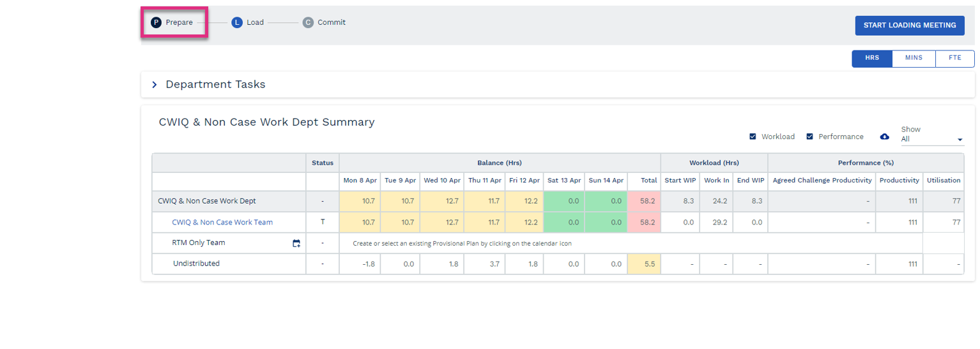Screen dimensions: 980x349
Task: Switch units to FTE
Action: [955, 58]
